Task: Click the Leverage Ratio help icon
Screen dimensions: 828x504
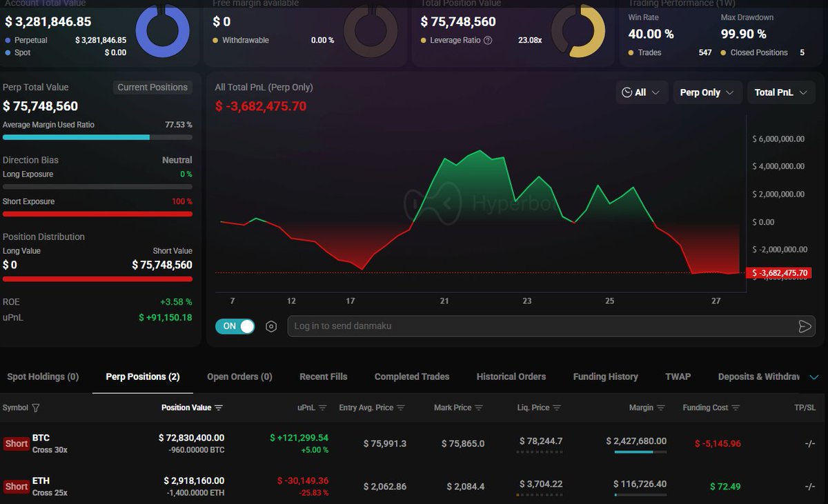Action: pyautogui.click(x=488, y=40)
